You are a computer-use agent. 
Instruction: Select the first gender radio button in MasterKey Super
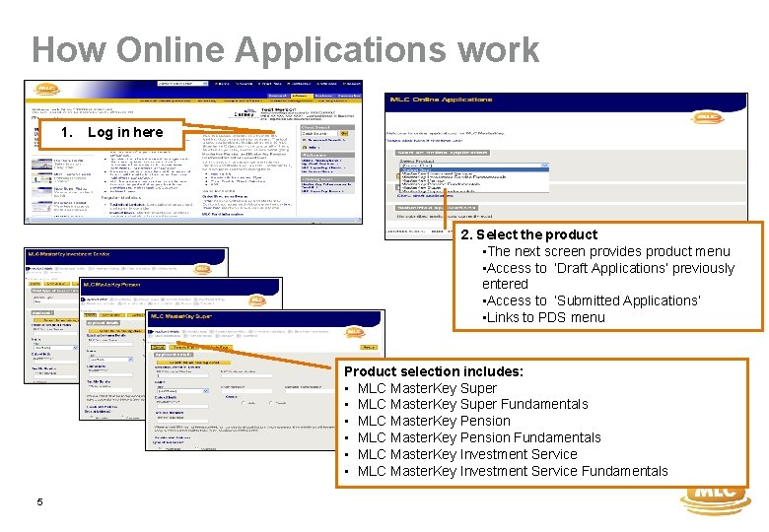pyautogui.click(x=243, y=403)
